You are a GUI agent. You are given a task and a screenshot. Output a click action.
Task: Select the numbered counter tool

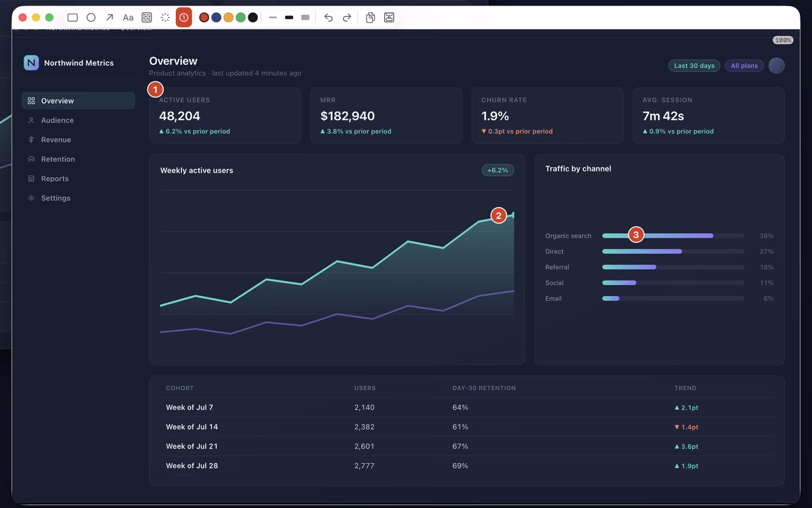[x=183, y=18]
